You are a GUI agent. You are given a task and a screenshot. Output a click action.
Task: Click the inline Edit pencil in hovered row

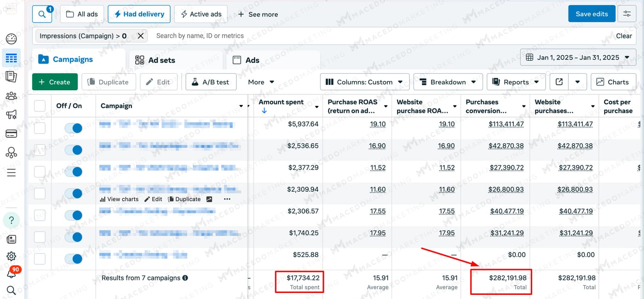pyautogui.click(x=153, y=199)
